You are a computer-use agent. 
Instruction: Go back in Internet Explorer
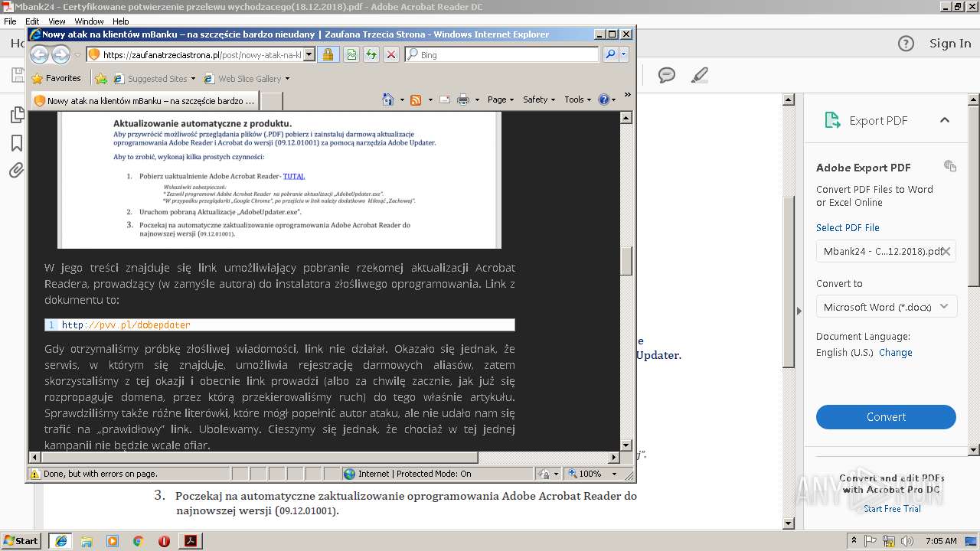[40, 54]
